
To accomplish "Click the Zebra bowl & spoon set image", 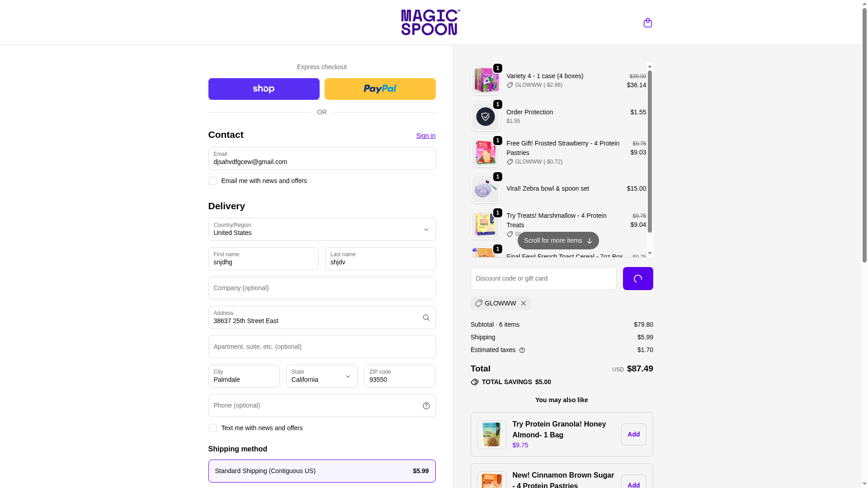I will coord(485,189).
